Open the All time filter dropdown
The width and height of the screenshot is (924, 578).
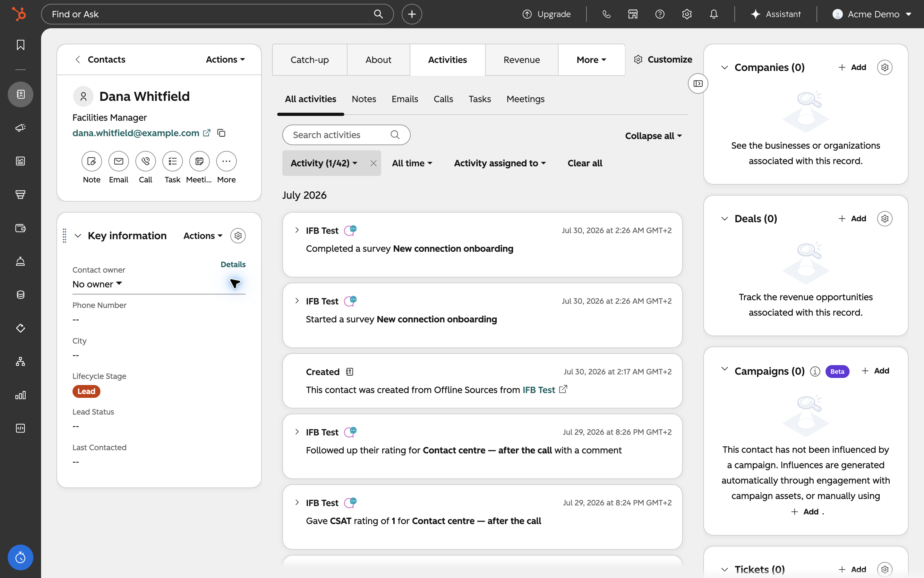[x=412, y=163]
